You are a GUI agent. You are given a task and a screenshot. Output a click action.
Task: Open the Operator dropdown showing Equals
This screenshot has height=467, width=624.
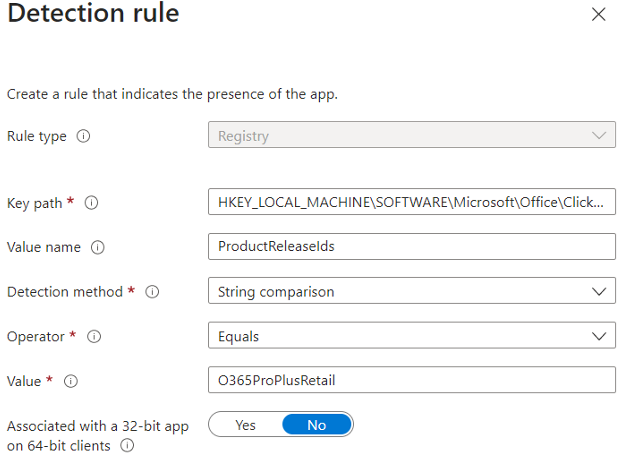pos(411,337)
